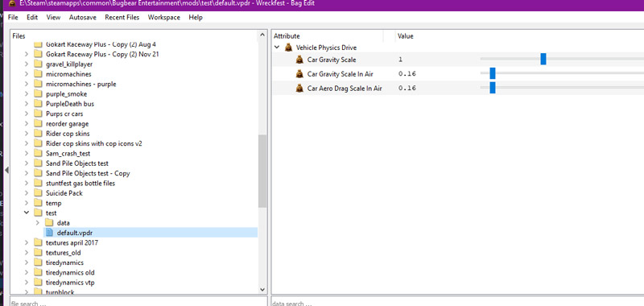Click the Car Gravity Scale slider handle

tap(543, 59)
